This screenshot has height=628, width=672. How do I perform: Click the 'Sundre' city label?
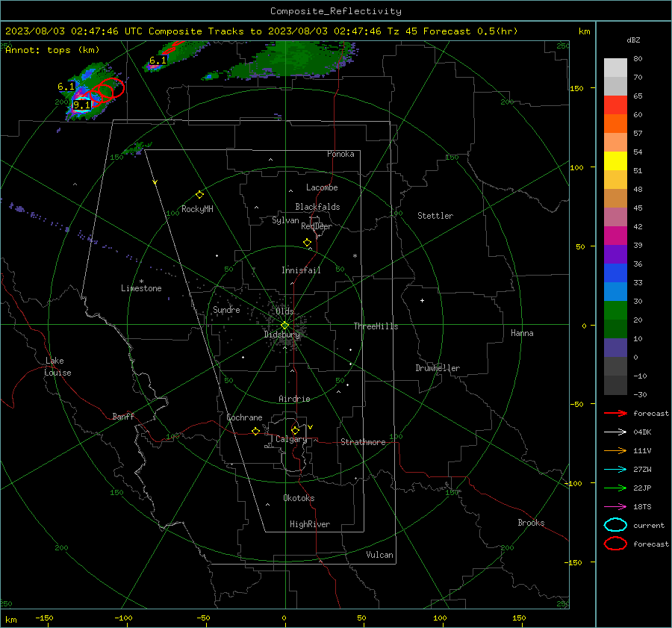click(226, 310)
